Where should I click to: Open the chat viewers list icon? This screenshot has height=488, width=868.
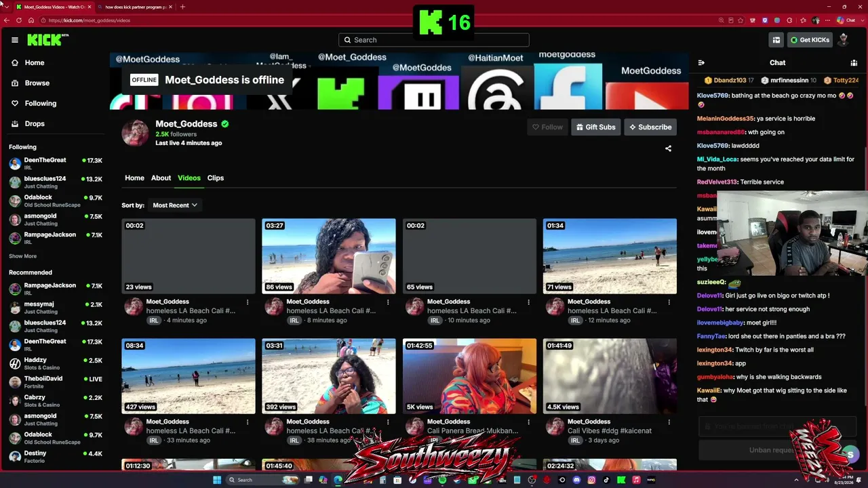[854, 63]
